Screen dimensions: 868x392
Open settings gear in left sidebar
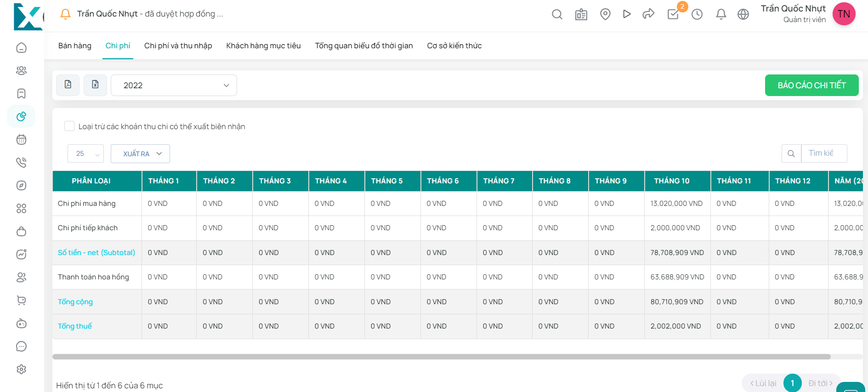coord(21,369)
